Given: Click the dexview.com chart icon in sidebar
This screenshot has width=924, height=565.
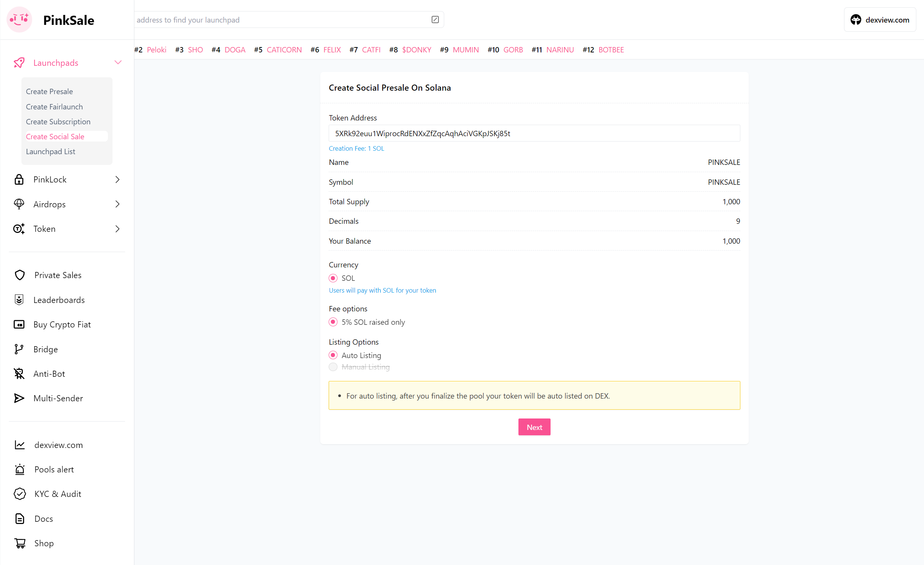Looking at the screenshot, I should click(x=20, y=445).
